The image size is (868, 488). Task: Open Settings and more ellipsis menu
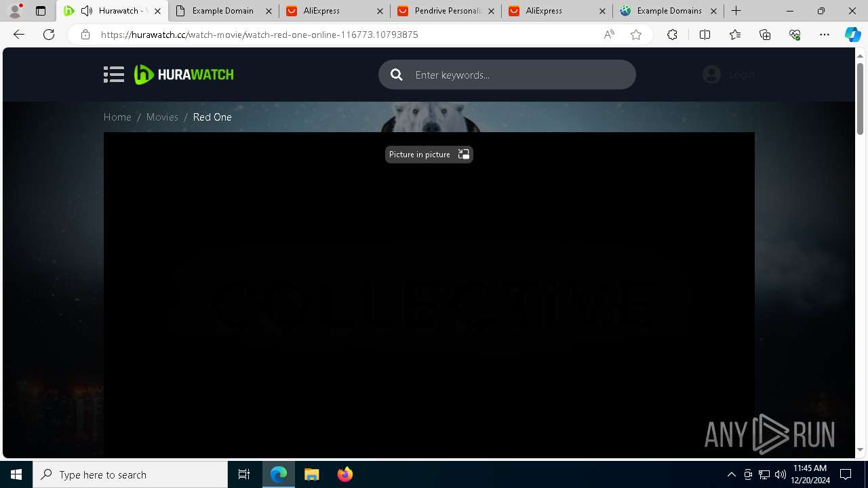pos(825,35)
